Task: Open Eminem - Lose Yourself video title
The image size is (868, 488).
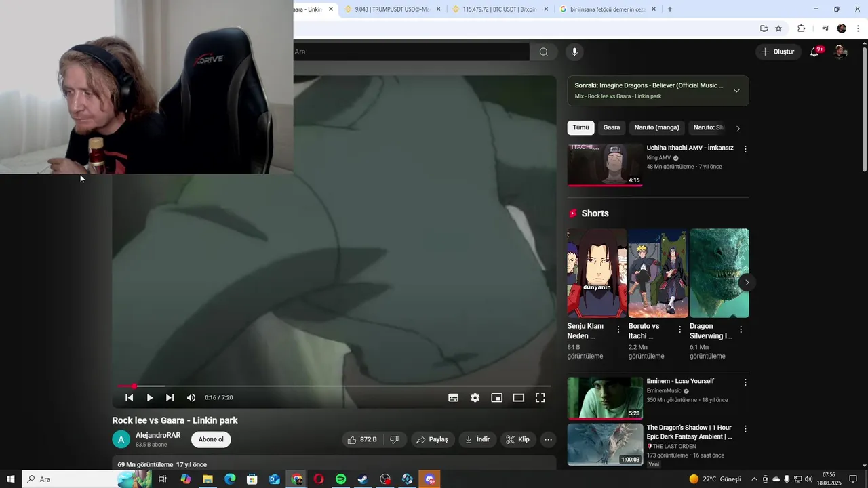Action: (680, 381)
